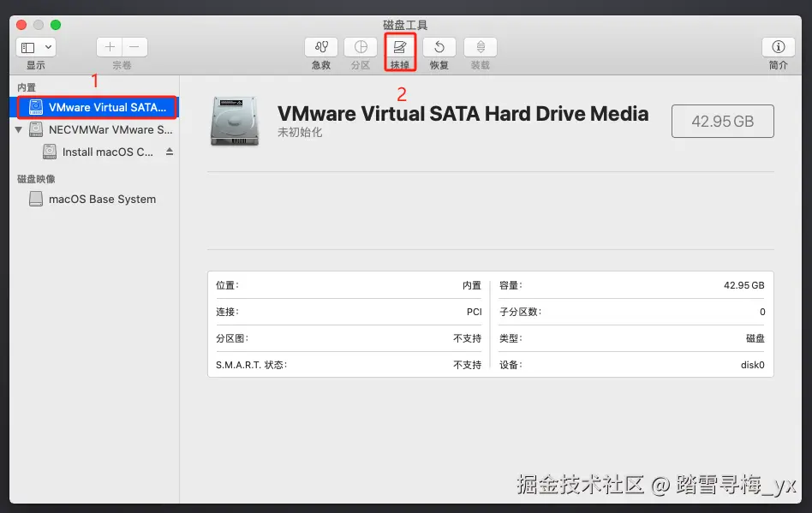Click the S.M.A.R.T. 状态 label

coord(251,365)
